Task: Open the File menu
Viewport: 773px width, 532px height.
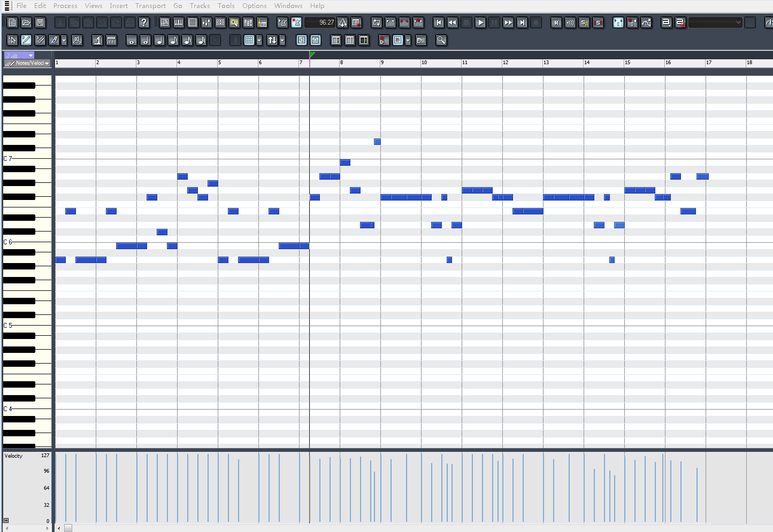Action: (x=21, y=6)
